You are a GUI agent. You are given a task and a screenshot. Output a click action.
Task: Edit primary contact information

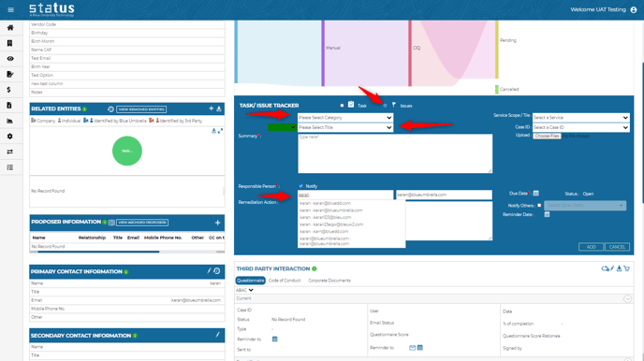pos(209,271)
